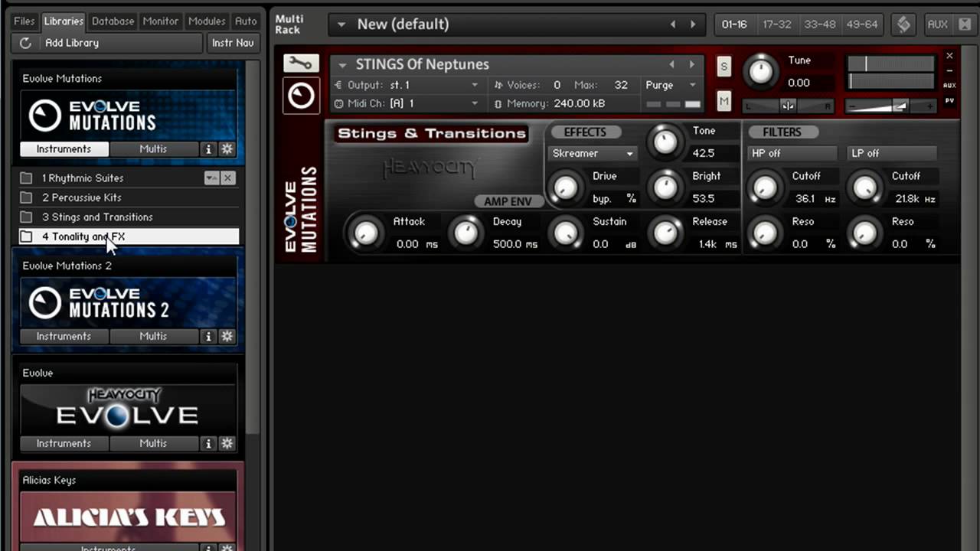Toggle instrument AUX display
980x551 pixels.
pos(949,86)
